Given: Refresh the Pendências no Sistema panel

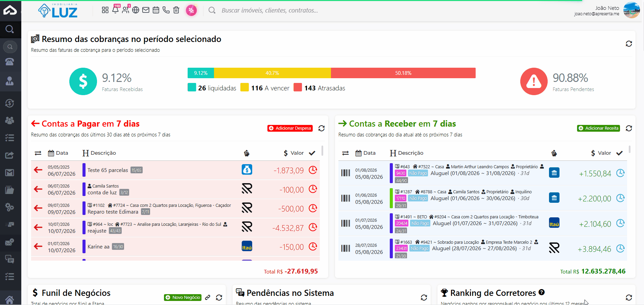Looking at the screenshot, I should (x=424, y=298).
